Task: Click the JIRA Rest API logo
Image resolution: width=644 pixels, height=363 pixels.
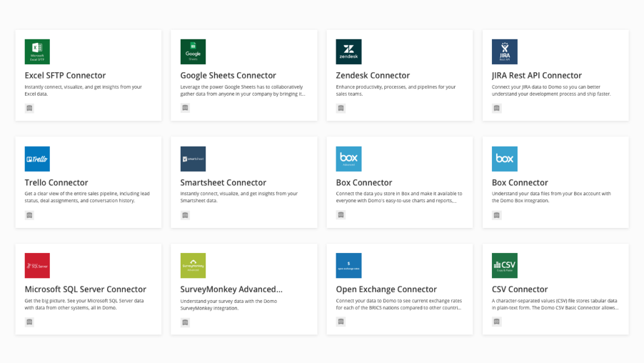Action: [x=504, y=51]
